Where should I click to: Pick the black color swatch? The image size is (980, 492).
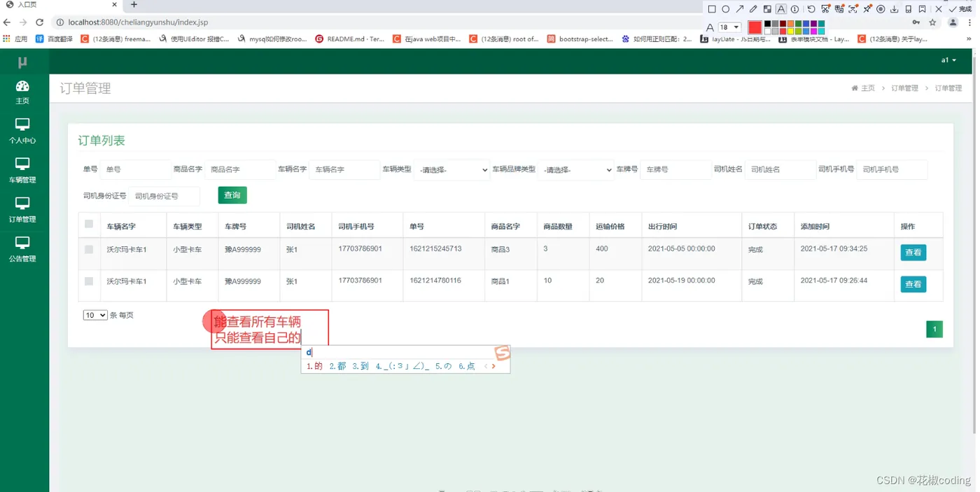[768, 24]
